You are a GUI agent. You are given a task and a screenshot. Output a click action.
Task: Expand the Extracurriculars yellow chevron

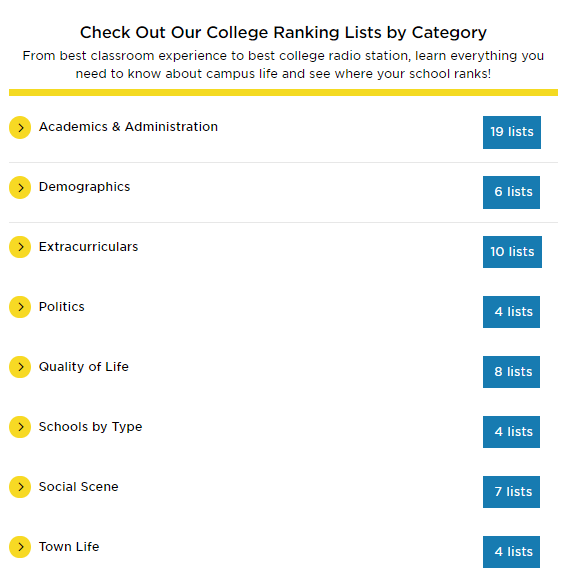coord(20,247)
